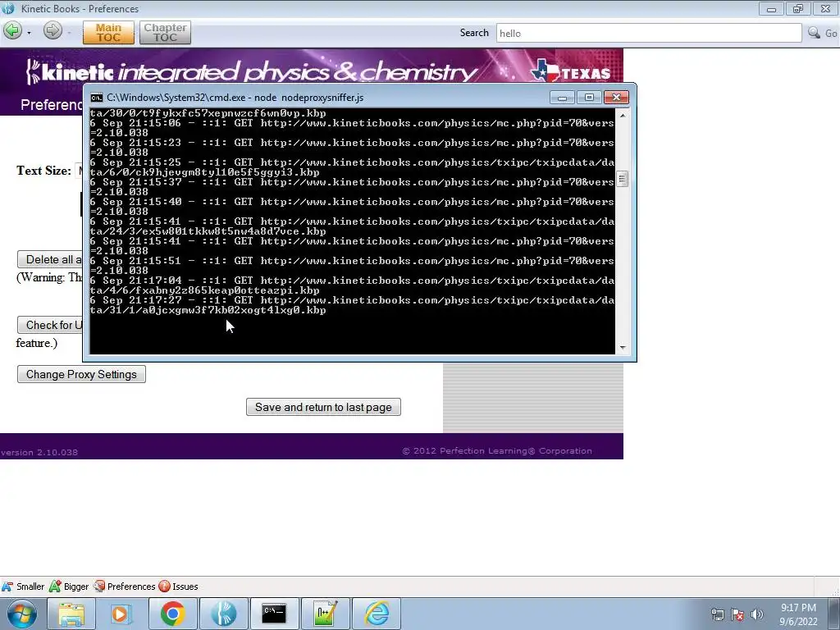This screenshot has height=630, width=840.
Task: Click the grey forward arrow button
Action: 52,30
